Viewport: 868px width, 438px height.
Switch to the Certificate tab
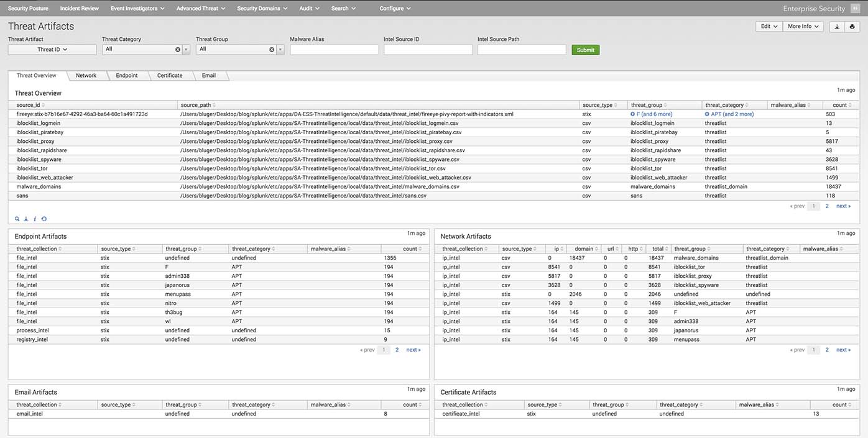(170, 75)
